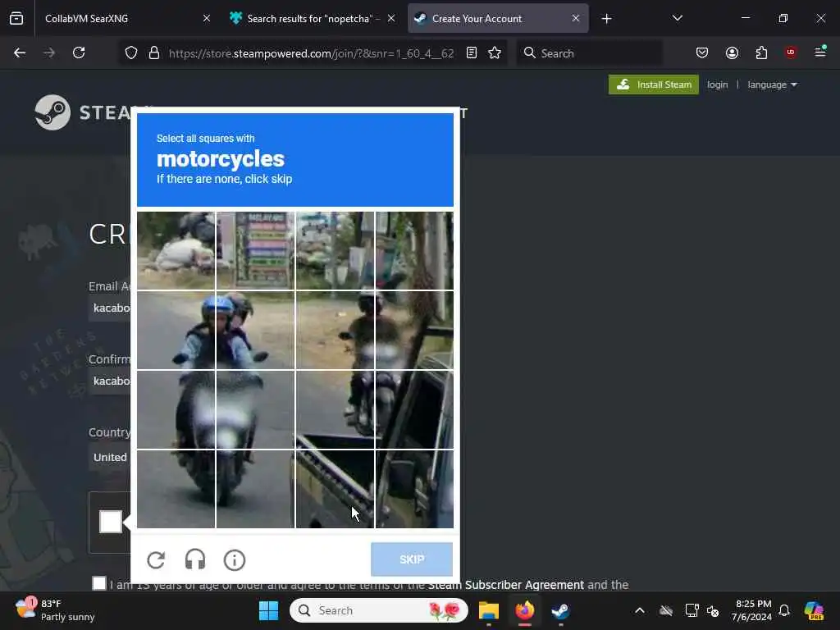Image resolution: width=840 pixels, height=630 pixels.
Task: Select captcha tile with white sacks on roadside
Action: click(176, 251)
